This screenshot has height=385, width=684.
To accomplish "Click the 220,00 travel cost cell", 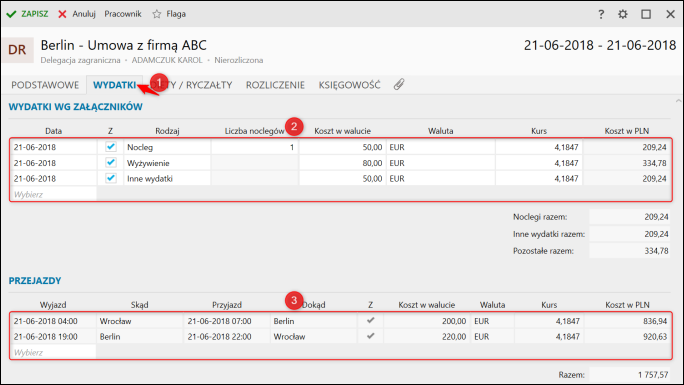I will 426,337.
